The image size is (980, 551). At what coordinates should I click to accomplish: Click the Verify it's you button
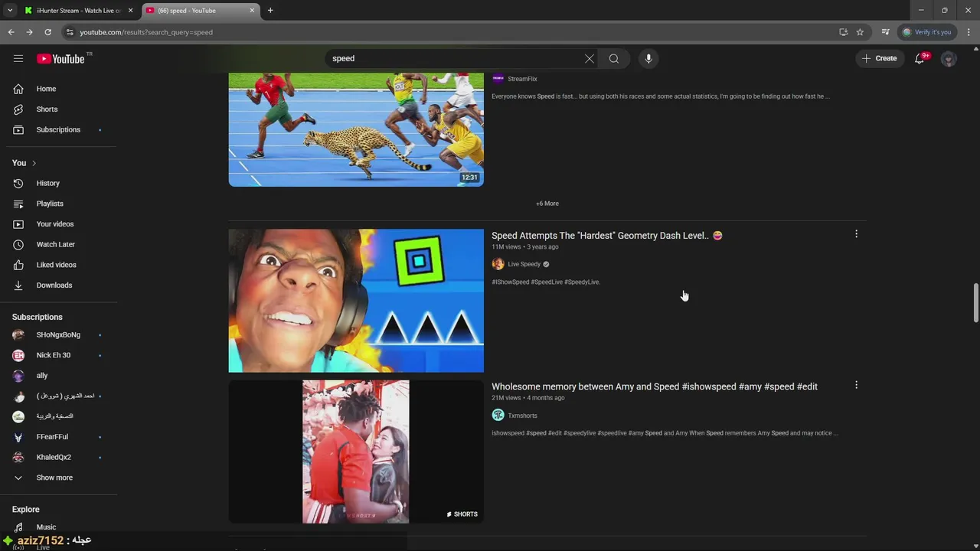tap(926, 32)
